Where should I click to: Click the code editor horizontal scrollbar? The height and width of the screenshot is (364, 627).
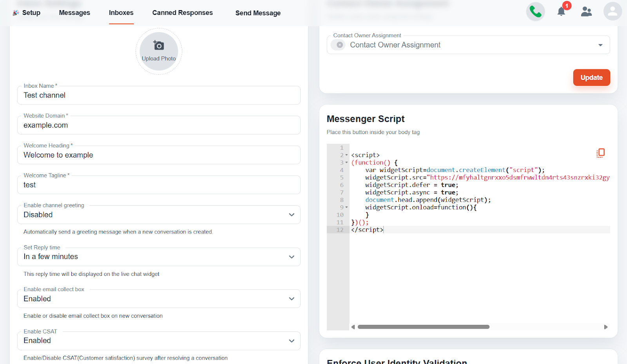[424, 327]
